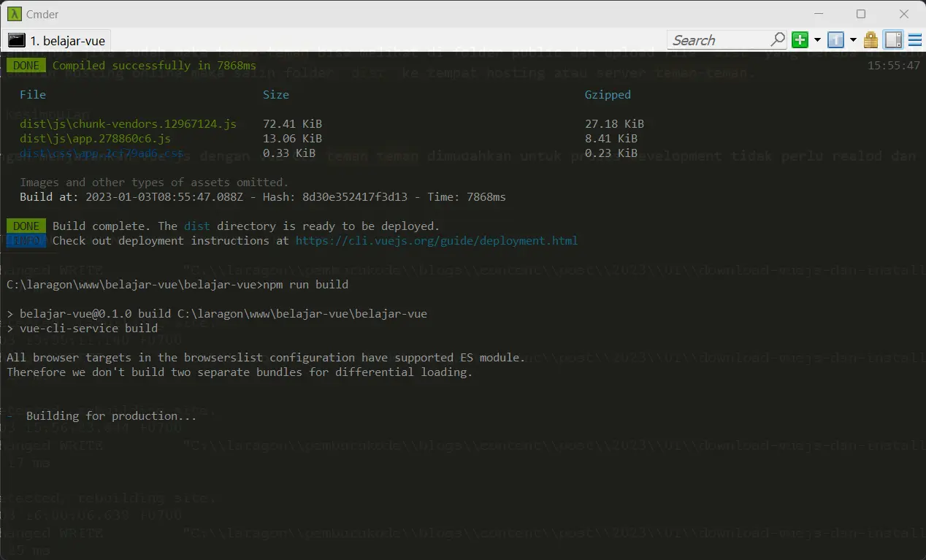Click the dist\js\chunk-vendors.12967124.js file name
The image size is (926, 560).
(129, 124)
